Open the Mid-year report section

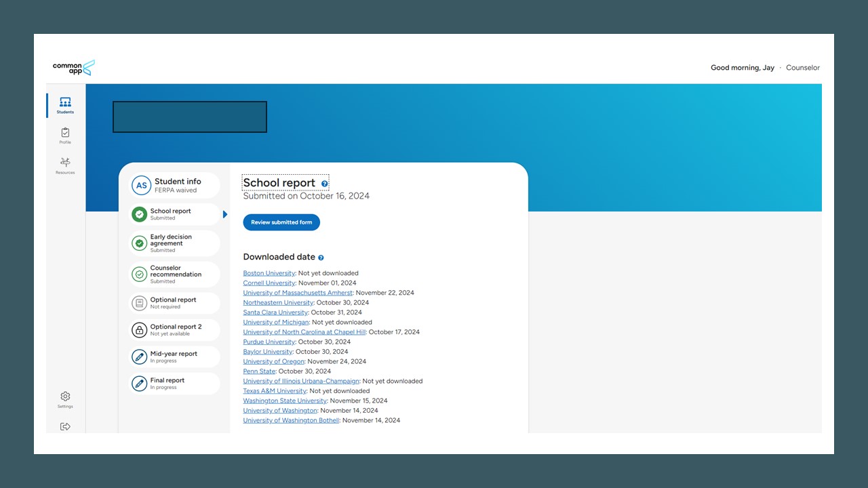pos(175,357)
